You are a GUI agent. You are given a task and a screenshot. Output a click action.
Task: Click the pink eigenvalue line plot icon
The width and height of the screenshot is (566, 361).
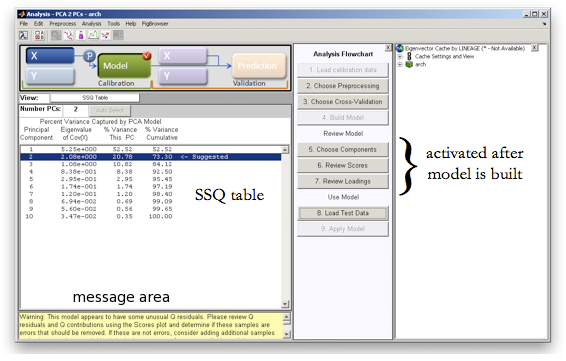69,35
